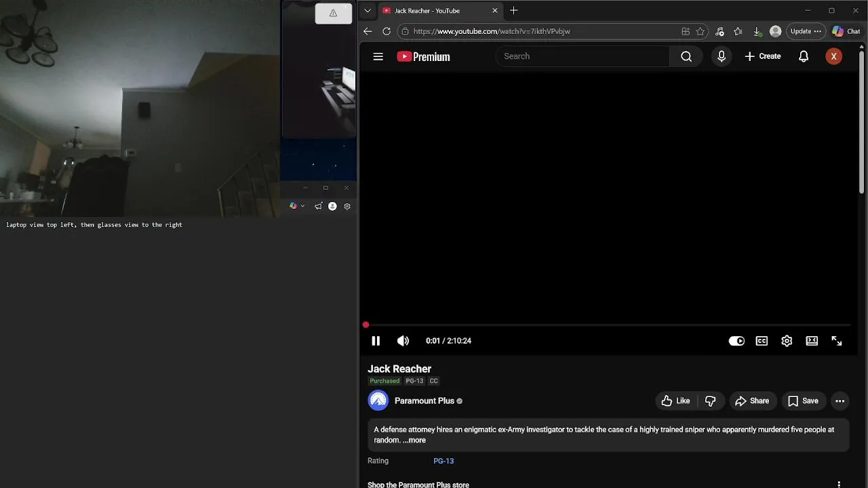Open more actions beside Save
Viewport: 868px width, 488px height.
click(x=840, y=401)
